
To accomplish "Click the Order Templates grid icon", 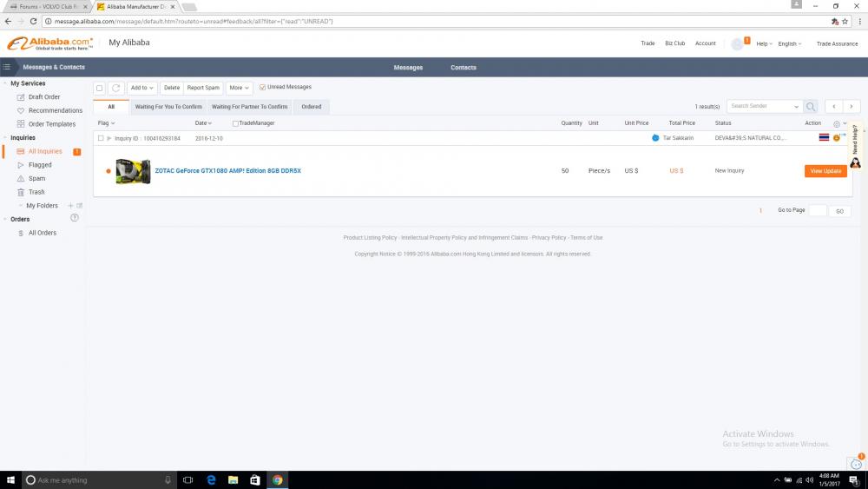I will coord(21,124).
